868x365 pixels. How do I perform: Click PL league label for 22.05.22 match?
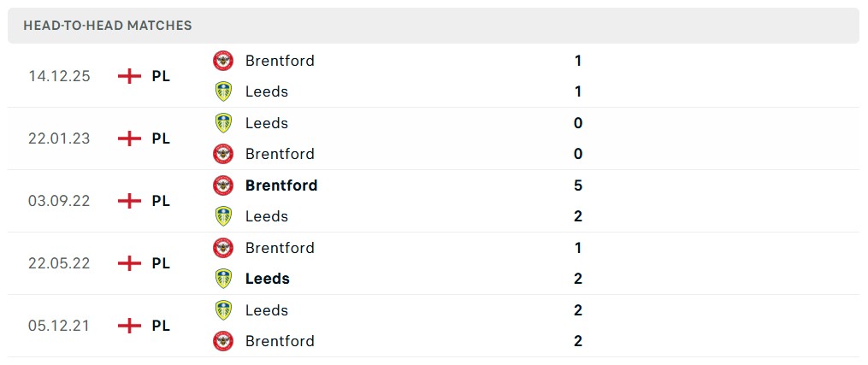[161, 263]
